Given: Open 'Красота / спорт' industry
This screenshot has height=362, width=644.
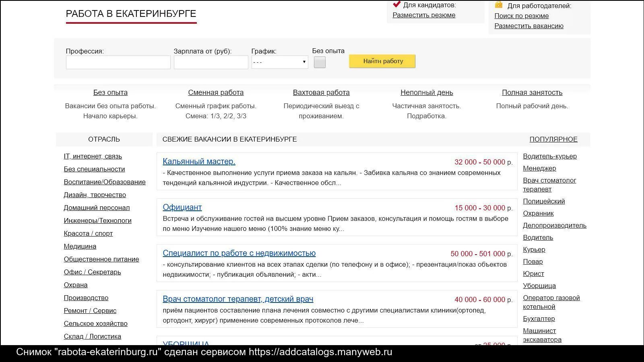Looking at the screenshot, I should (88, 234).
